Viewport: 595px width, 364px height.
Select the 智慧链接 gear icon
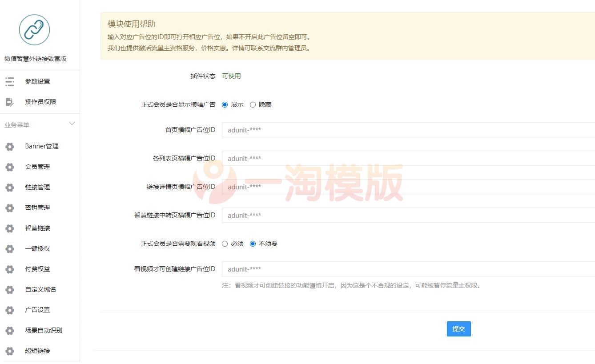9,228
